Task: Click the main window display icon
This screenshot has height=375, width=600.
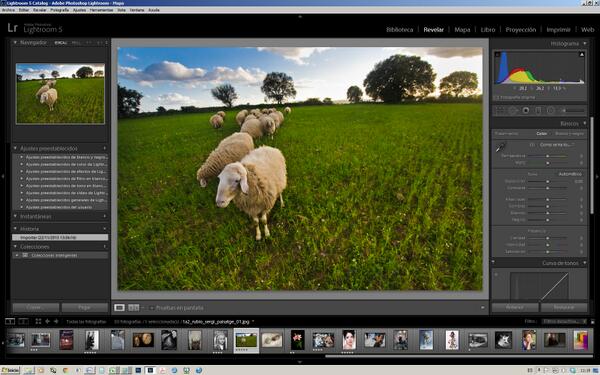Action: (x=10, y=321)
